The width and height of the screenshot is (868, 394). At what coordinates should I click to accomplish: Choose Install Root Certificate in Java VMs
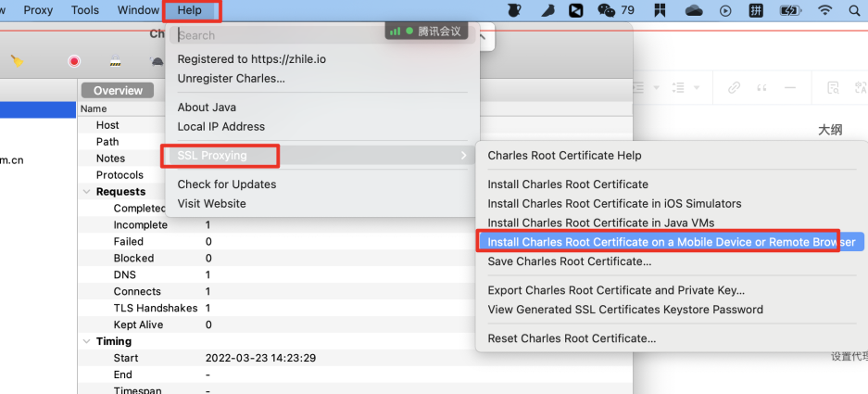[672, 223]
